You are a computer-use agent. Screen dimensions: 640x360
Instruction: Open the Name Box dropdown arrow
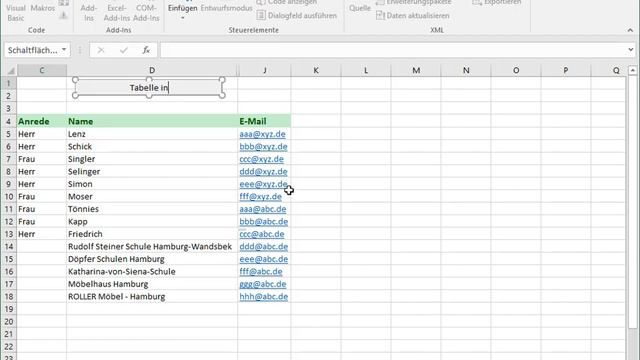[64, 50]
